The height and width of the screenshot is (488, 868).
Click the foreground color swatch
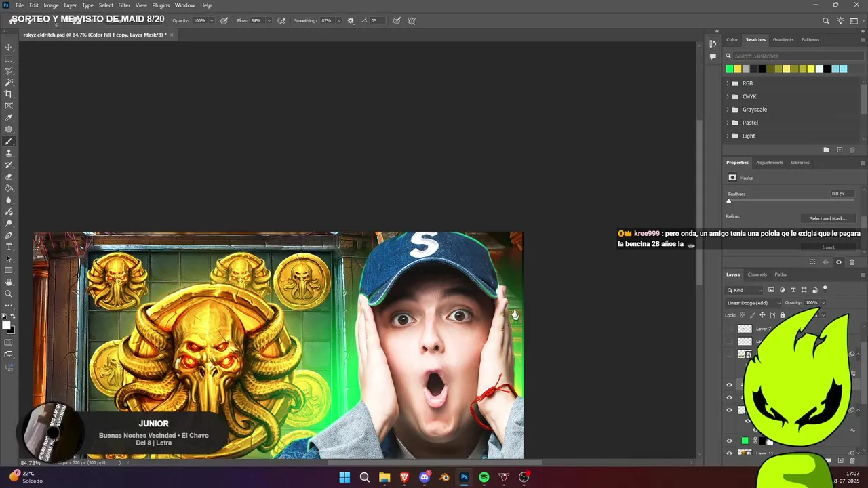click(7, 326)
